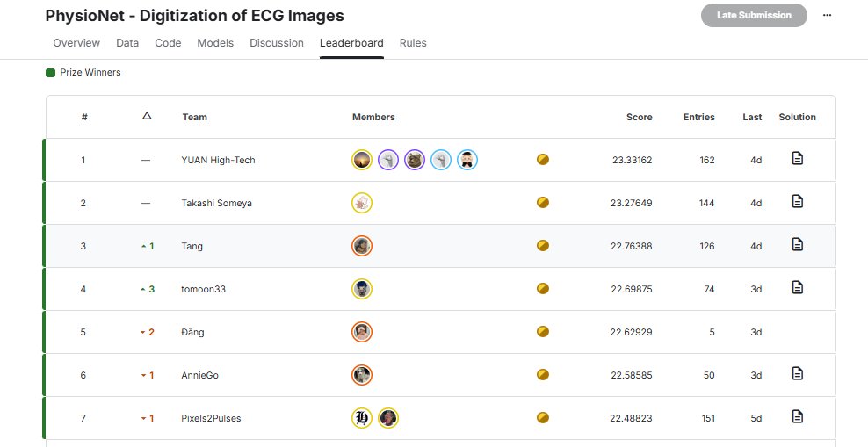Image resolution: width=868 pixels, height=447 pixels.
Task: Open AnnieGo member avatar
Action: (x=362, y=375)
